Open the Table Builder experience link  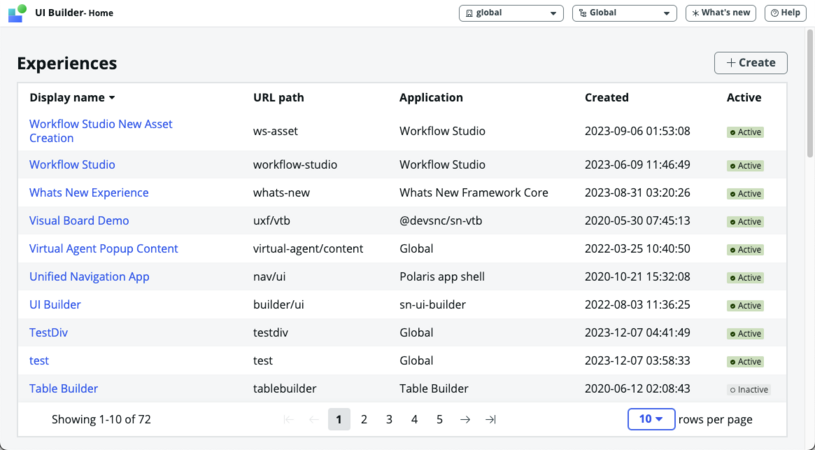click(x=63, y=389)
